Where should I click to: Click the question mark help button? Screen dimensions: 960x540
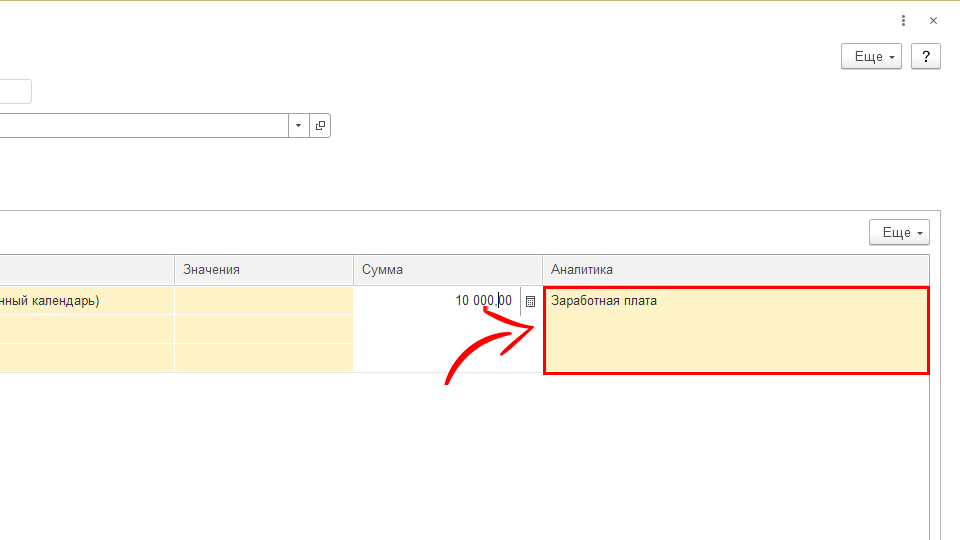pyautogui.click(x=927, y=57)
